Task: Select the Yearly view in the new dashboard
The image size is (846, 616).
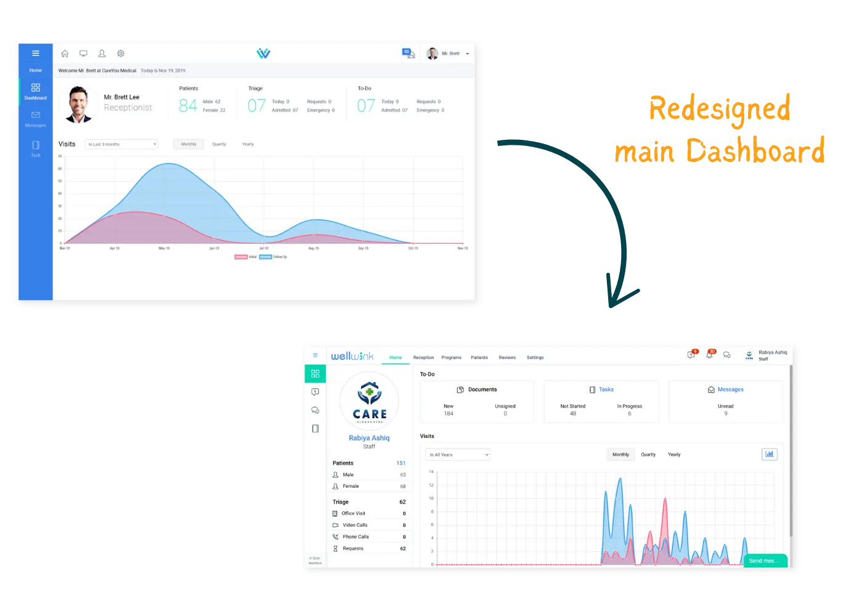Action: tap(674, 455)
